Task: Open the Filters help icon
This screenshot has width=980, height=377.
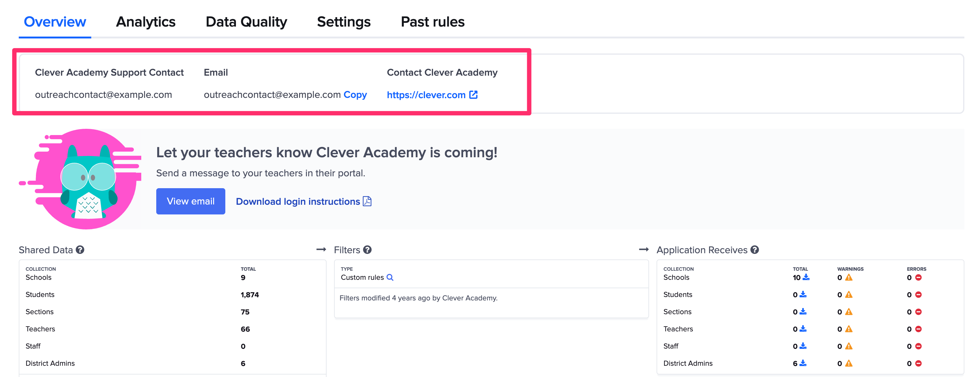Action: [367, 249]
